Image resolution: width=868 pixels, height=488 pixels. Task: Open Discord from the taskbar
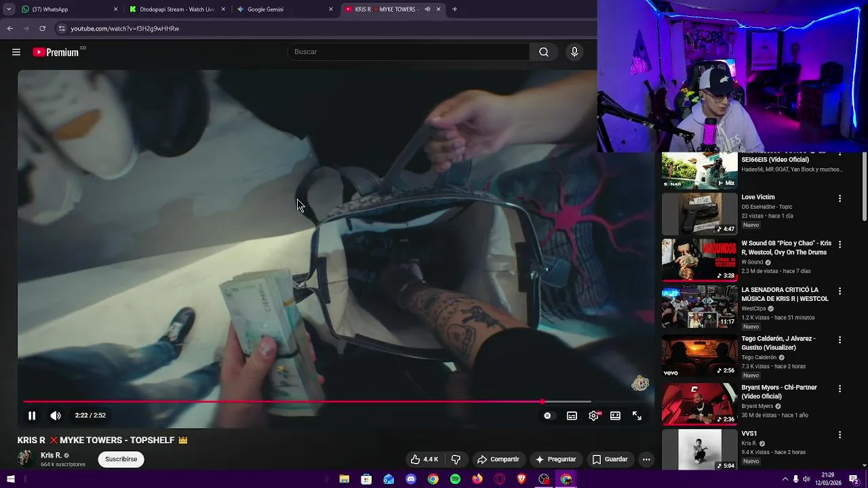[411, 479]
